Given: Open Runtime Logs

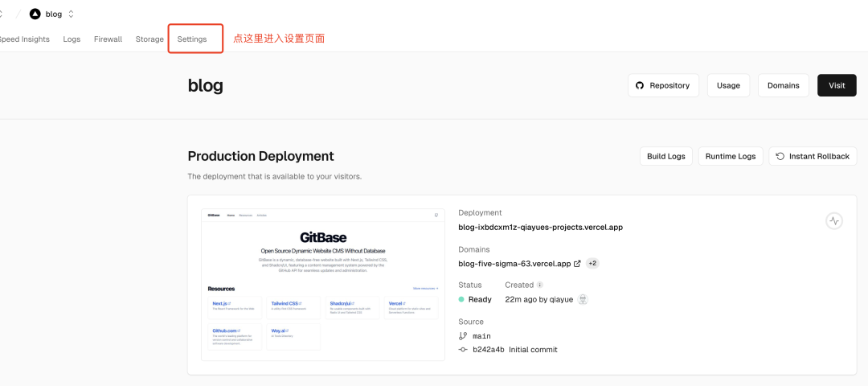Looking at the screenshot, I should (x=730, y=156).
